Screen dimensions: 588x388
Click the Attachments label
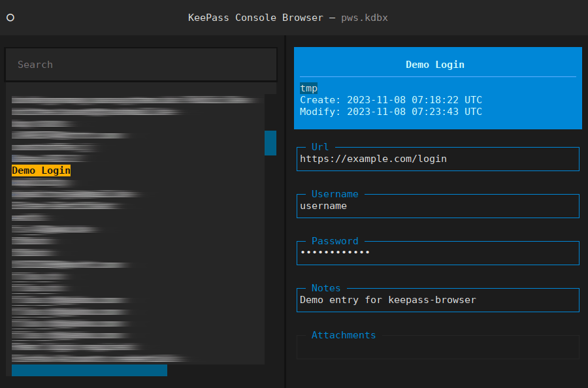[x=344, y=335]
